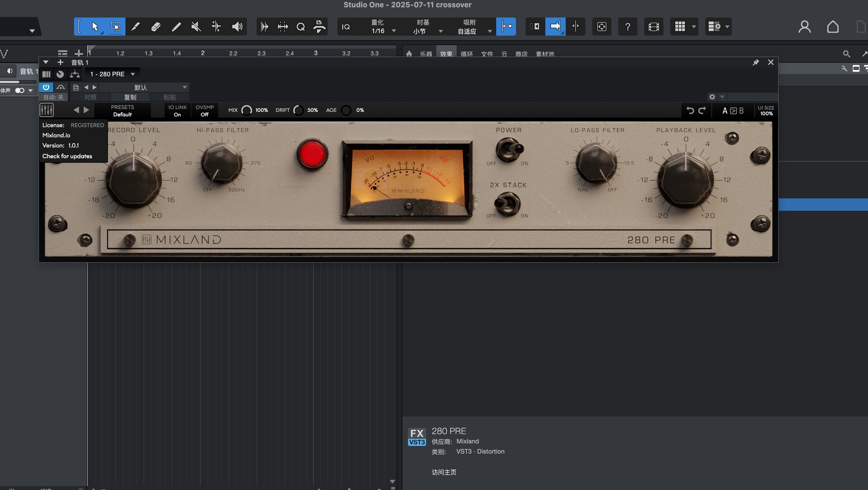Image resolution: width=868 pixels, height=490 pixels.
Task: Select the Range selection tool
Action: (x=115, y=27)
